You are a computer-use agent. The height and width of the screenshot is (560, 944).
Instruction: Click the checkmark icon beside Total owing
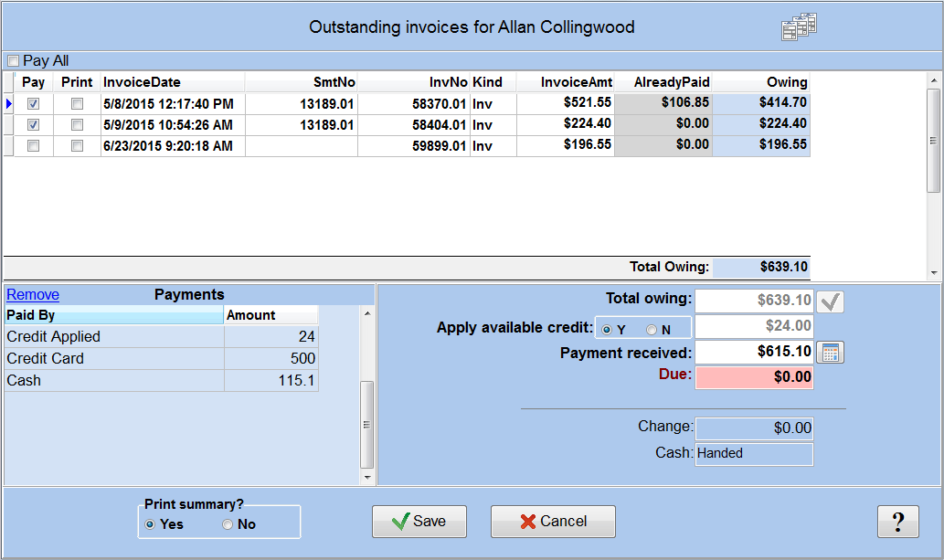[830, 301]
